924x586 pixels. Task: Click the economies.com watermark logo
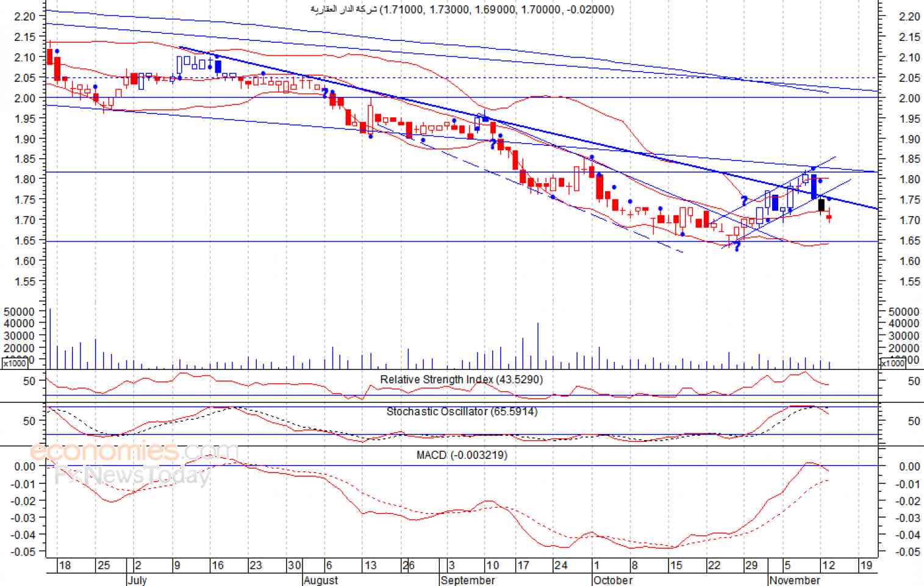[134, 452]
